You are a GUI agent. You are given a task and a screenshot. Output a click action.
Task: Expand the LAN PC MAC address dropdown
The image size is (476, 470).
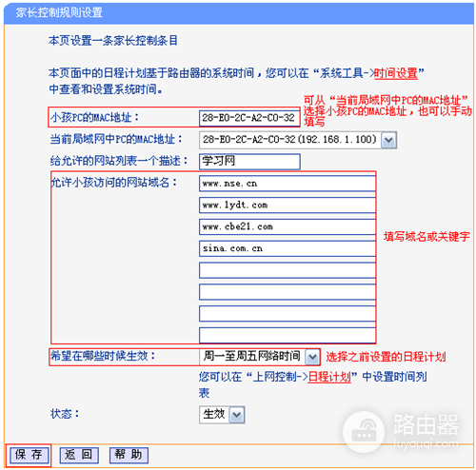388,140
